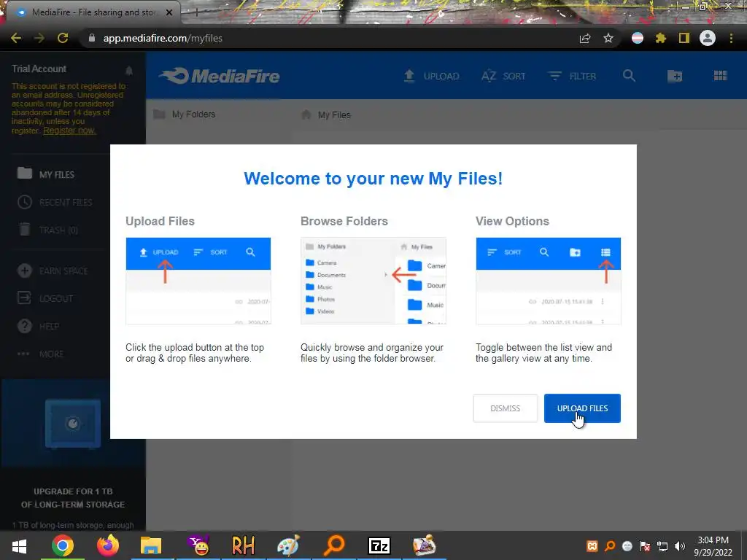Open the MediaFire logo home link
Screen dimensions: 747x560
coord(220,76)
